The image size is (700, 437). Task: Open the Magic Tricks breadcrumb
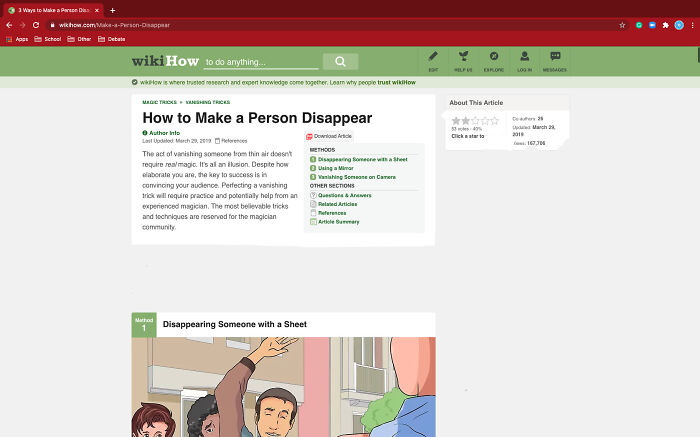point(159,102)
